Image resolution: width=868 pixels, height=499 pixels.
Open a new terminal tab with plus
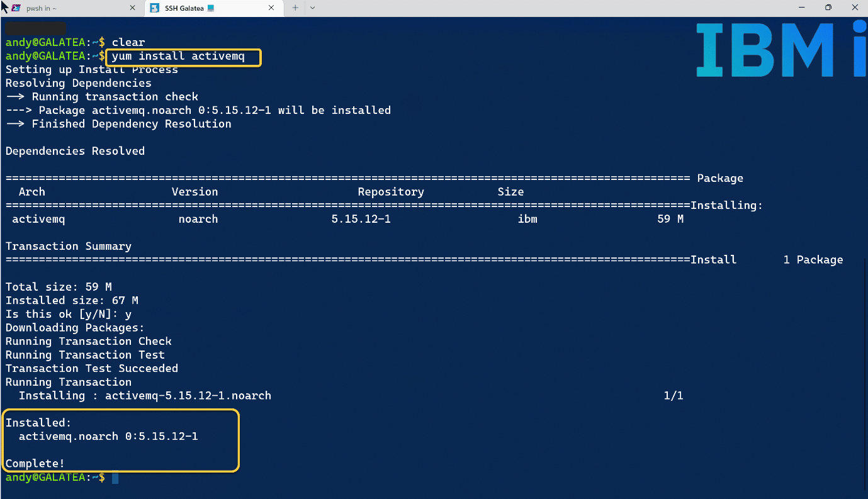pyautogui.click(x=295, y=8)
